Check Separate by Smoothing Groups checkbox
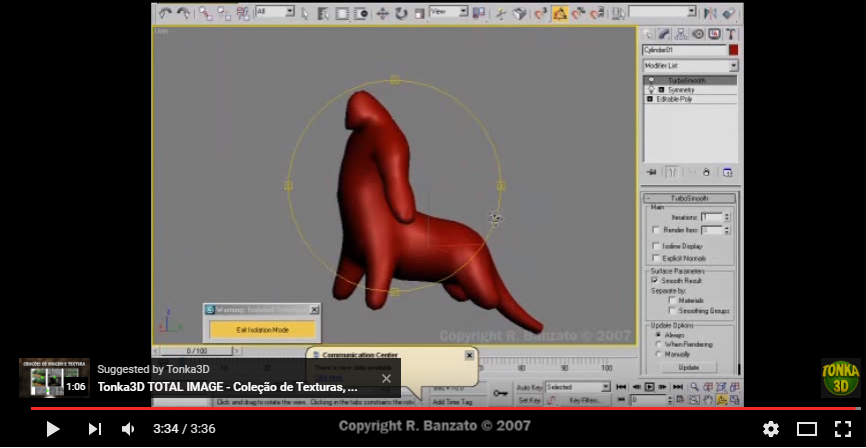The image size is (866, 448). tap(672, 311)
